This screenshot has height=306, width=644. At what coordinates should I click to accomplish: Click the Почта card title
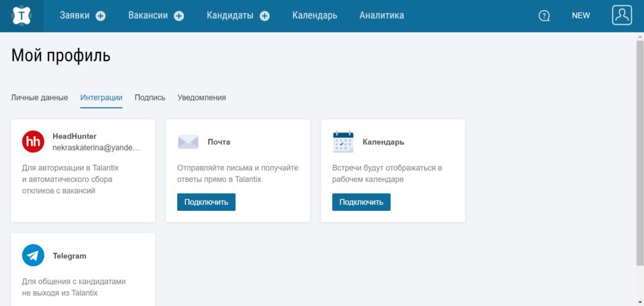[219, 142]
